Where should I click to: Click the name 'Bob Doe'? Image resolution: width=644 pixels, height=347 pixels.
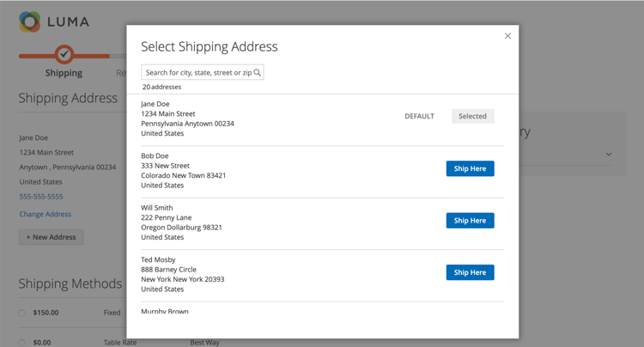click(x=155, y=155)
